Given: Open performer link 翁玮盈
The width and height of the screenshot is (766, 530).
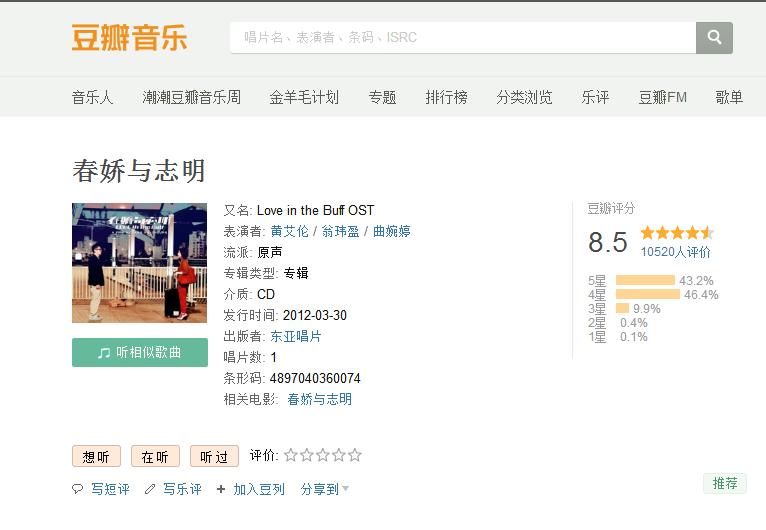Looking at the screenshot, I should coord(340,231).
